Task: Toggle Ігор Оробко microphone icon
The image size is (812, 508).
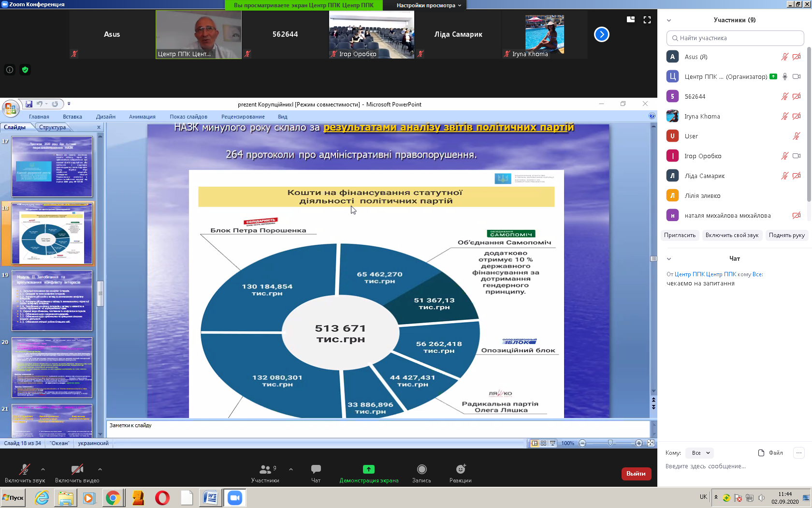Action: (x=785, y=156)
